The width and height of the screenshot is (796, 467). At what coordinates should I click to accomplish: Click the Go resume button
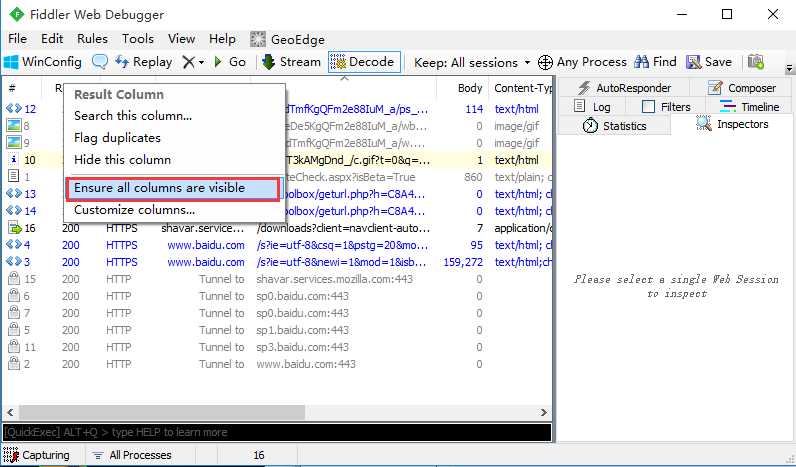coord(230,62)
